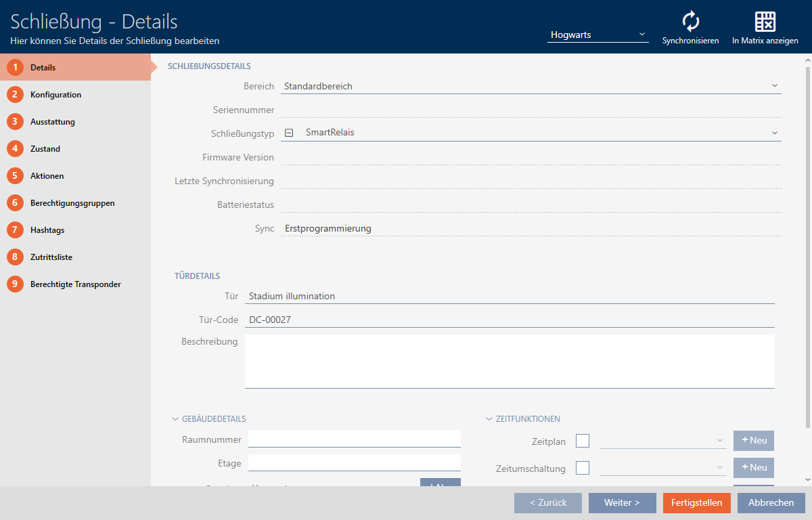
Task: Toggle the Zeitumschaltung checkbox
Action: (x=582, y=468)
